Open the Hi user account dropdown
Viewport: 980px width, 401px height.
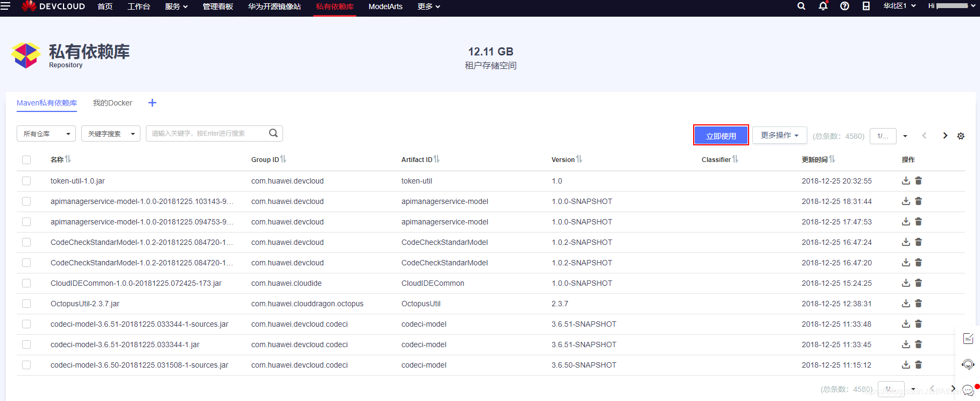coord(951,6)
